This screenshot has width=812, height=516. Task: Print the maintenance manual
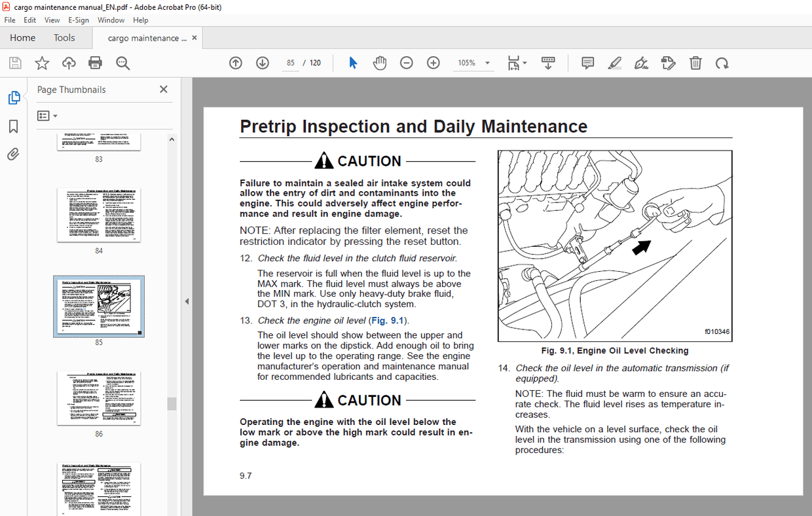[95, 62]
